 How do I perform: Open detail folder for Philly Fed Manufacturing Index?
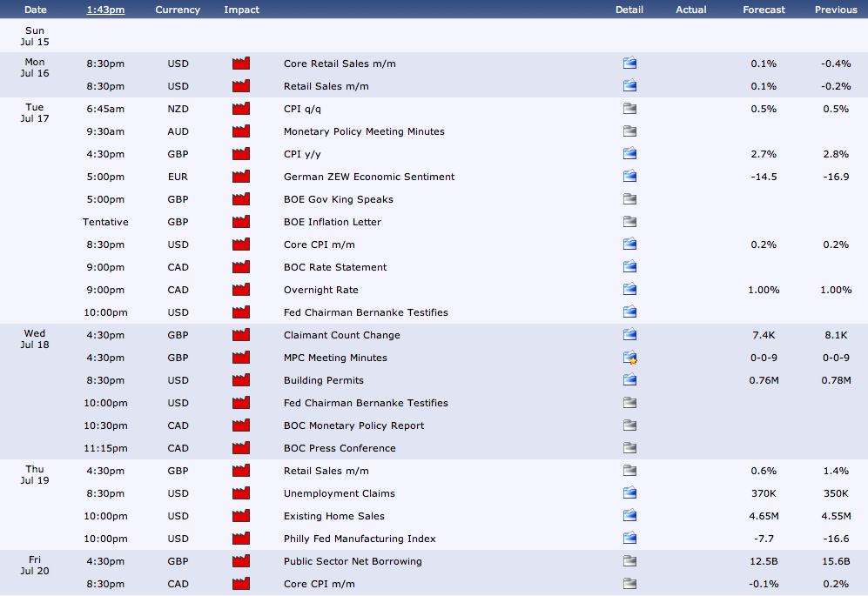[x=629, y=539]
